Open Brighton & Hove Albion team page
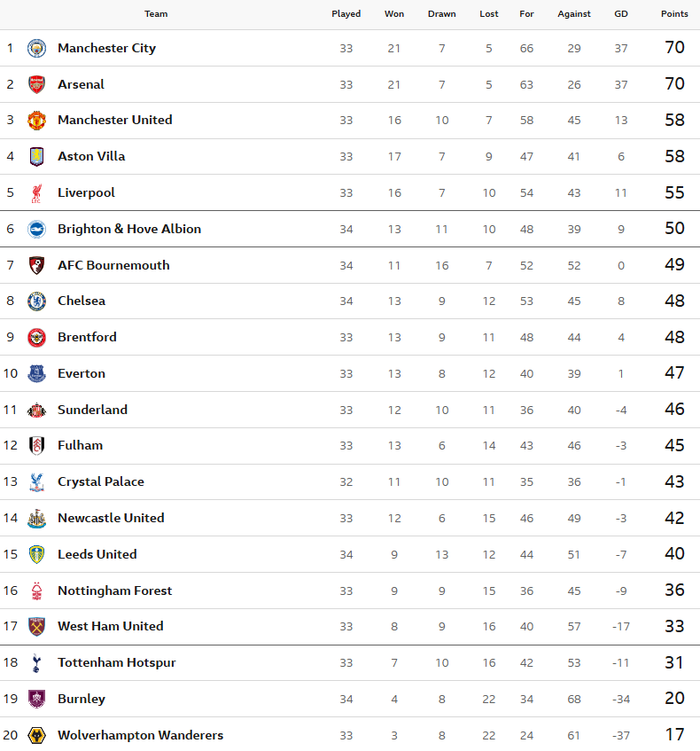The width and height of the screenshot is (700, 751). [x=129, y=229]
